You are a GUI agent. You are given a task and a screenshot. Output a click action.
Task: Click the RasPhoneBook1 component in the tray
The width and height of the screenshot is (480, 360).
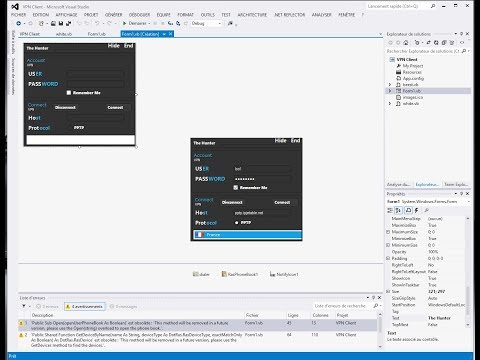pyautogui.click(x=240, y=274)
